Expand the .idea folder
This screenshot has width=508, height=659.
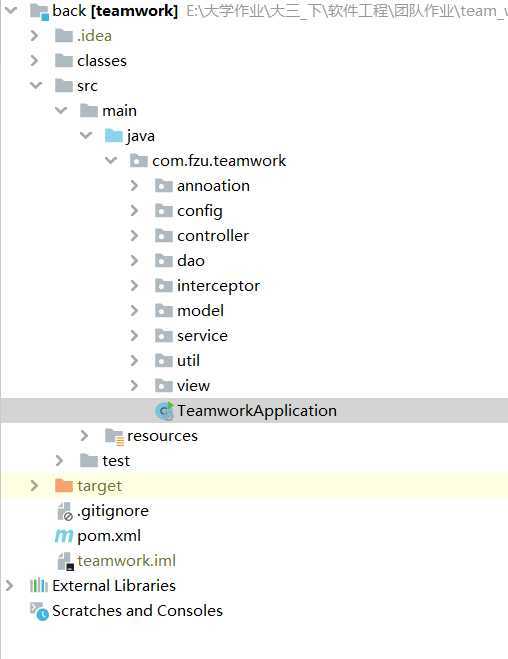pyautogui.click(x=34, y=36)
